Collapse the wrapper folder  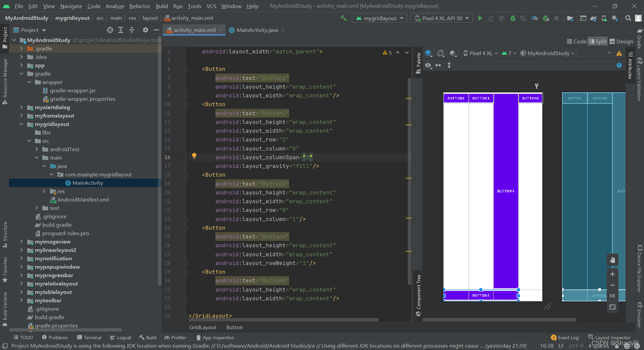tap(29, 82)
